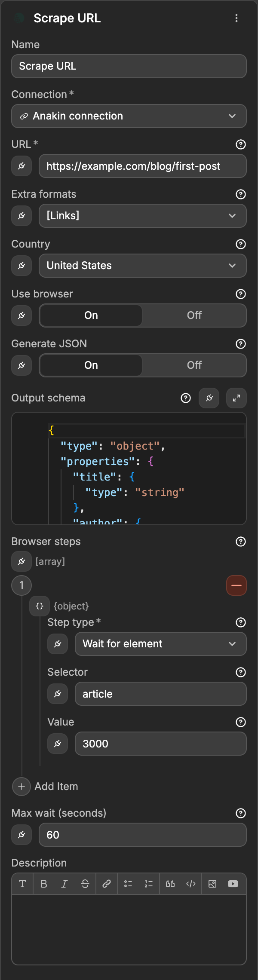This screenshot has height=980, width=258.
Task: Click plug icon beside Extra formats field
Action: 21,216
